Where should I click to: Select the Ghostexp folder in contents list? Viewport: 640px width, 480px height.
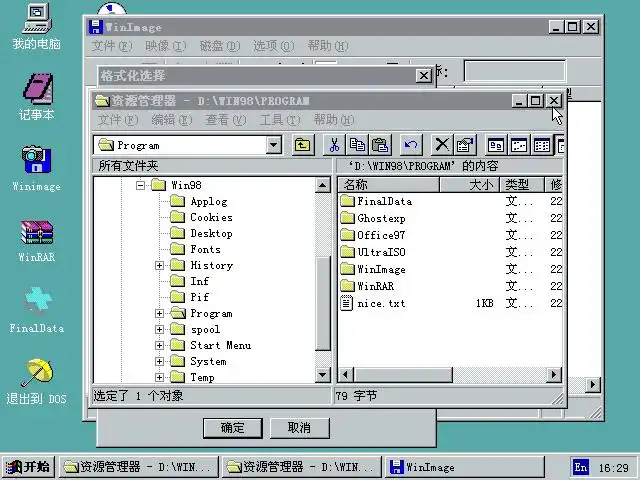[373, 218]
